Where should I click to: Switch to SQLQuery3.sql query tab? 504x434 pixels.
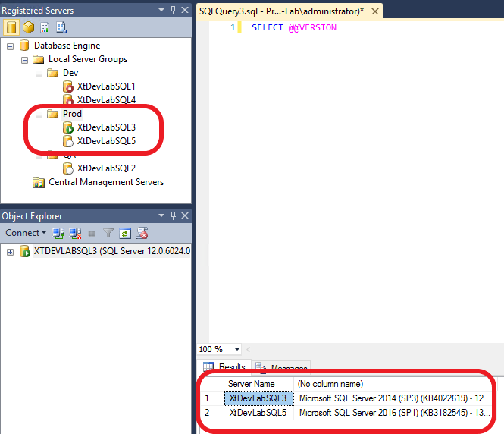click(282, 11)
